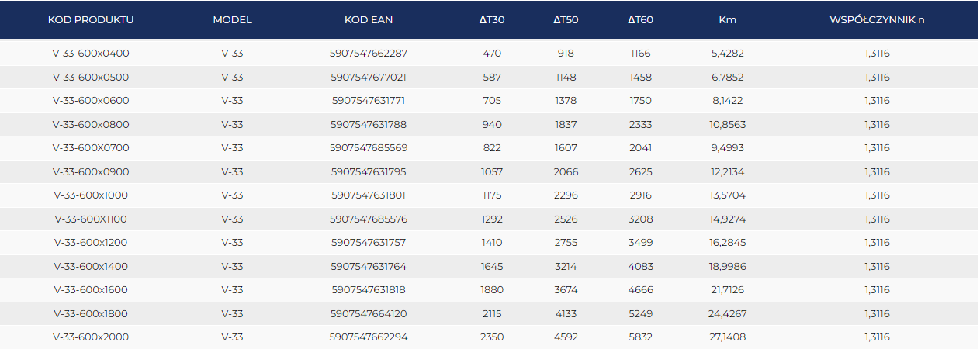
Task: Click the MODEL column header
Action: point(232,19)
